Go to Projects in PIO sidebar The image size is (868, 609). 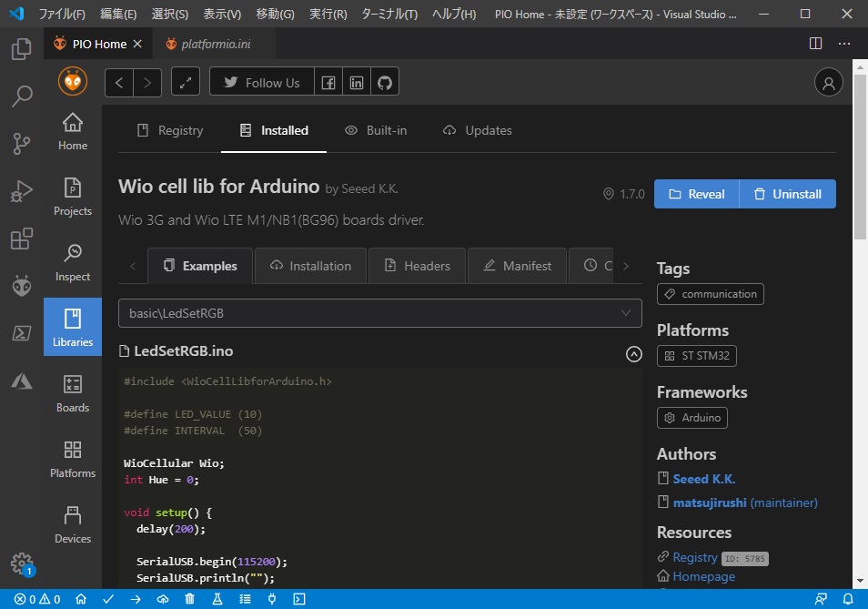pos(73,198)
